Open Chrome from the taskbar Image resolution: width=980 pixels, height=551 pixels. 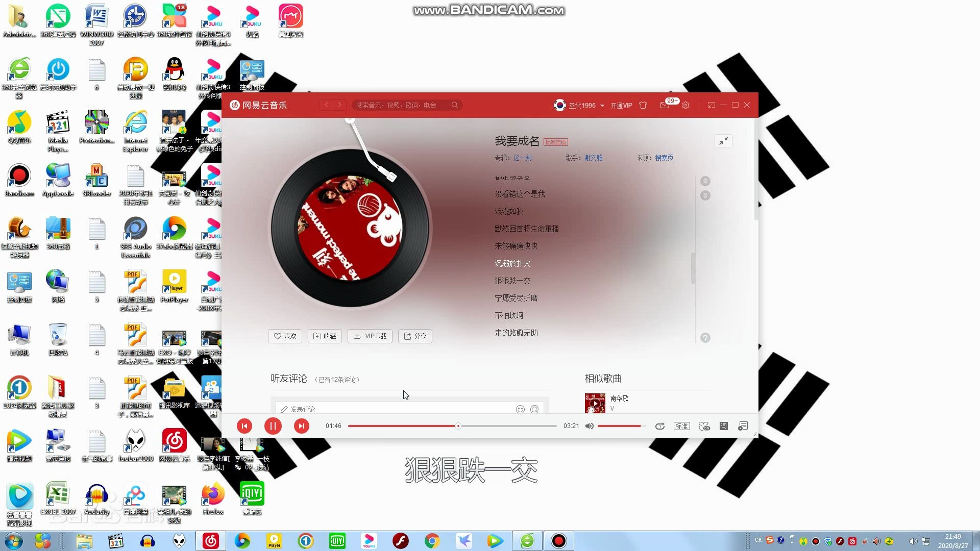pyautogui.click(x=432, y=541)
